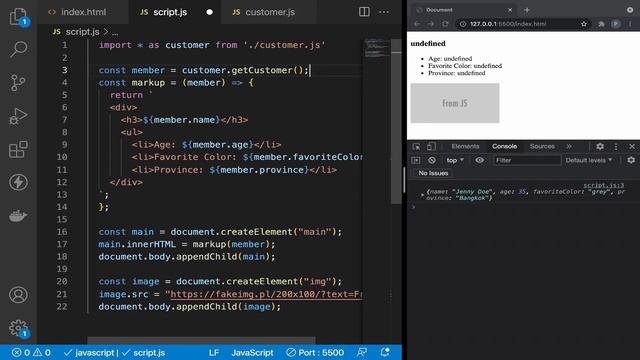Open DevTools customize menu dots
The width and height of the screenshot is (640, 360).
(x=616, y=147)
